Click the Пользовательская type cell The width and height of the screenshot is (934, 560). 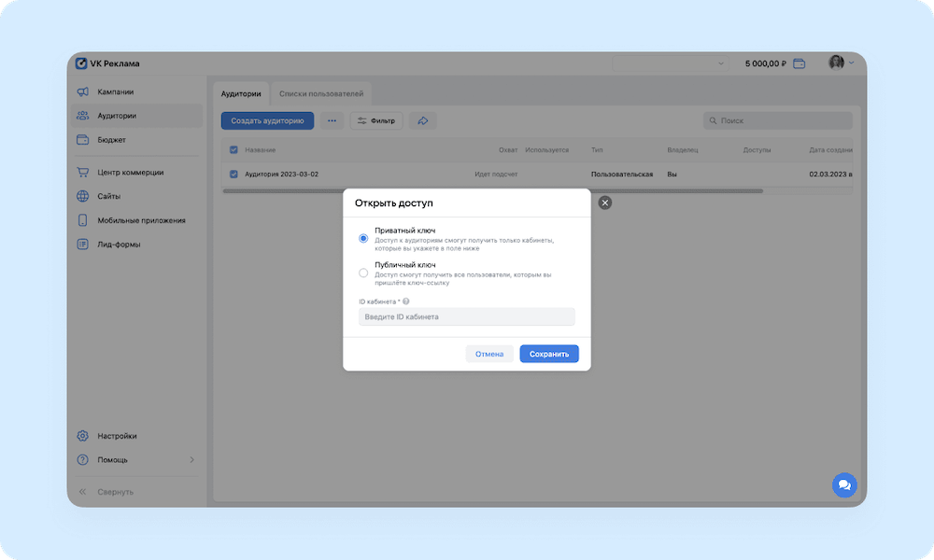622,175
